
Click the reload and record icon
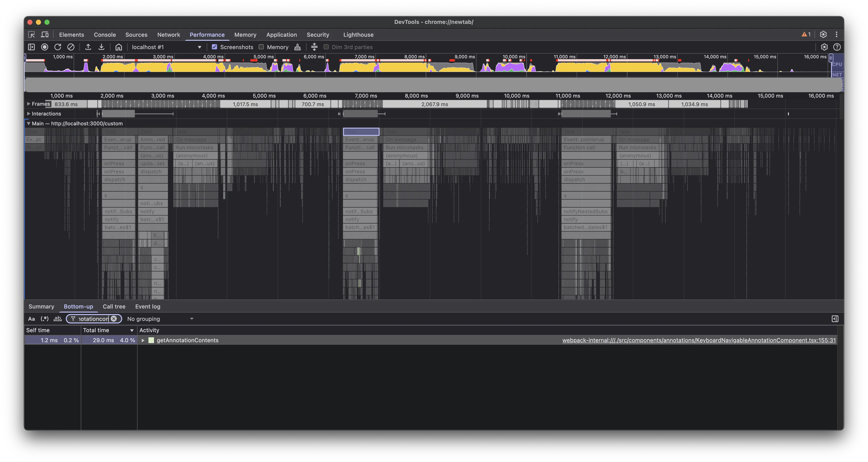point(58,47)
